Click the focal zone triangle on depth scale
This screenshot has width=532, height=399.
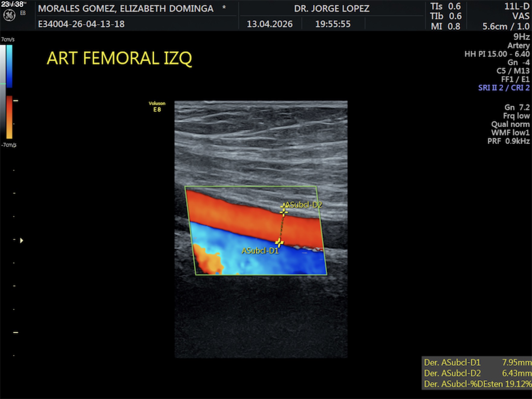[21, 241]
